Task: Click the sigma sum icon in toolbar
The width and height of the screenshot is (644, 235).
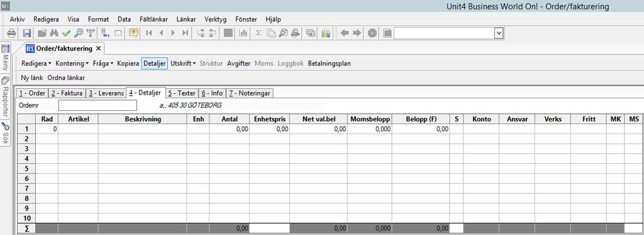Action: coord(258,33)
